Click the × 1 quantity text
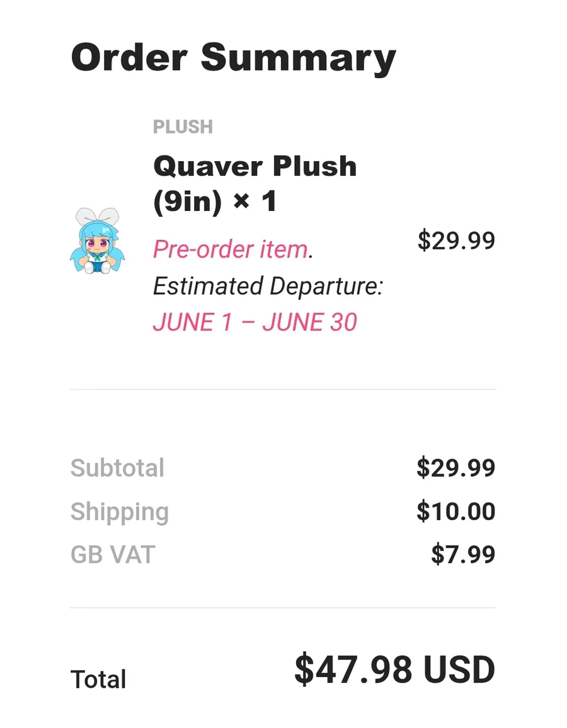 (x=254, y=202)
